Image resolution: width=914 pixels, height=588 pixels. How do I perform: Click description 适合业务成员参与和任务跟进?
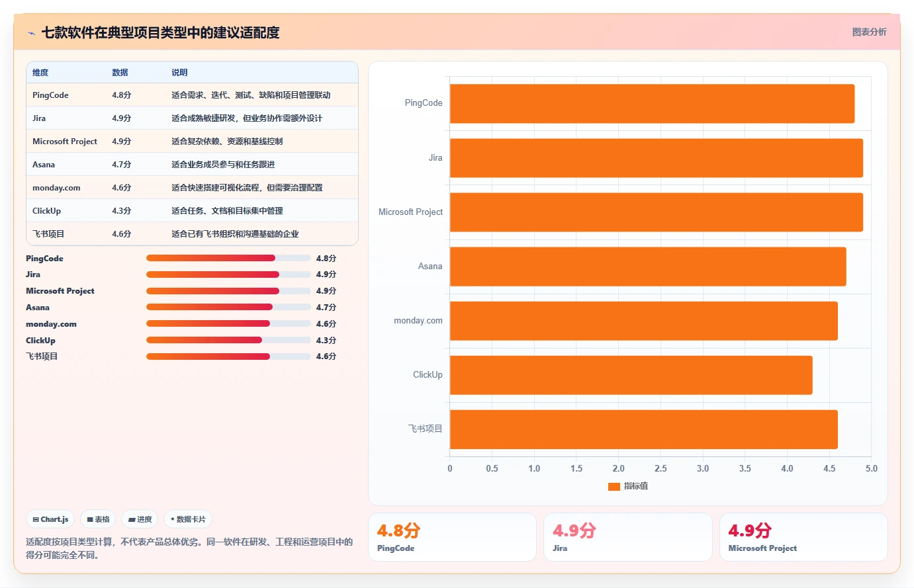click(223, 165)
